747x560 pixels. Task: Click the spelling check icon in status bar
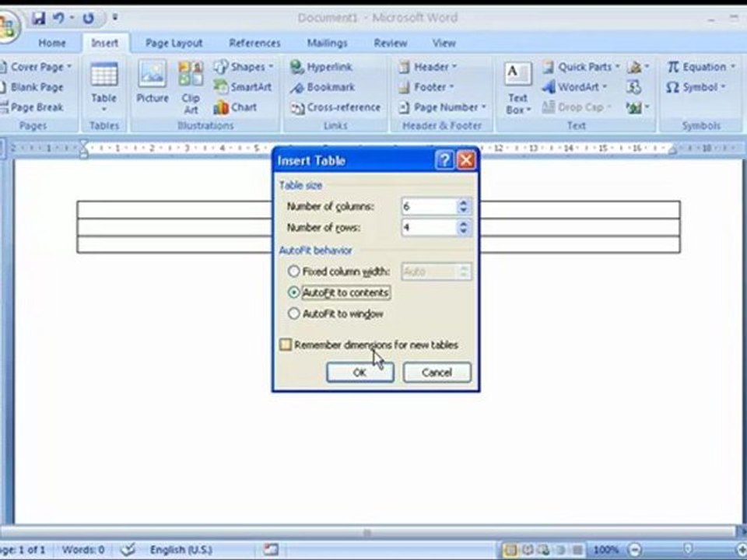[128, 550]
